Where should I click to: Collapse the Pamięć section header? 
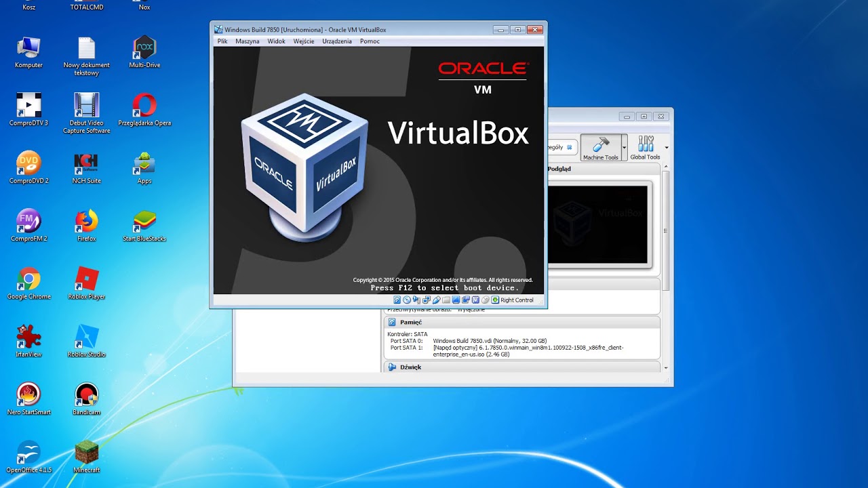click(x=521, y=323)
